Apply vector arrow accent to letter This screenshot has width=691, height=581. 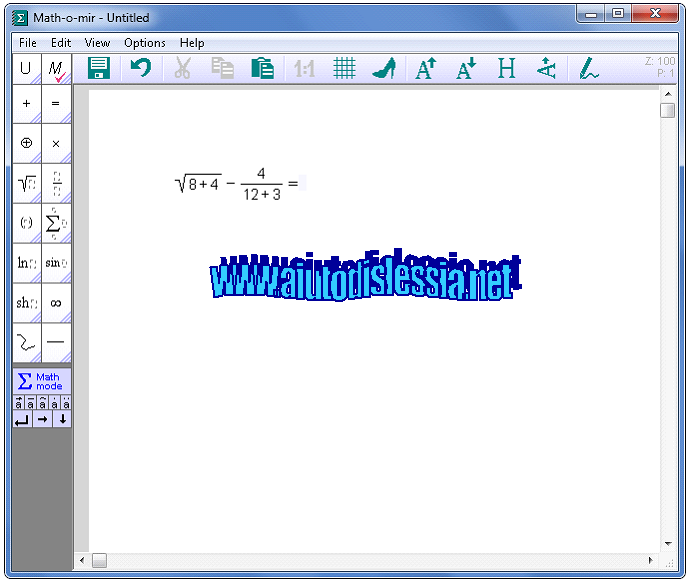(19, 403)
